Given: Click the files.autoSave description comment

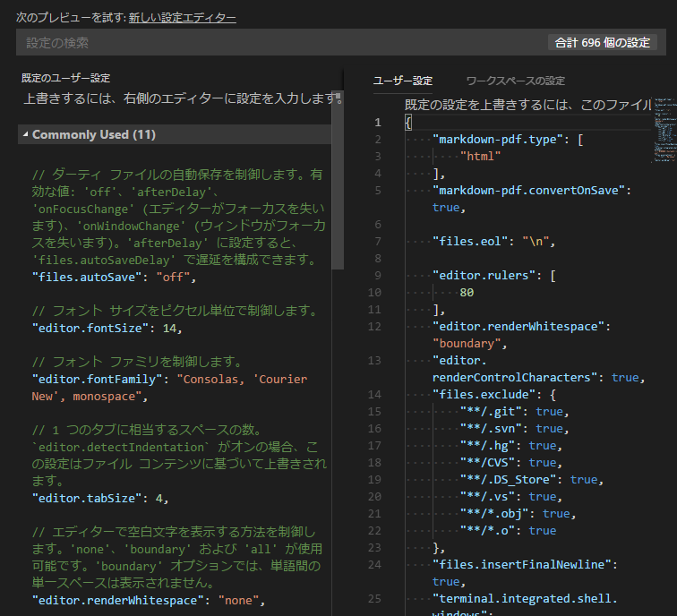Looking at the screenshot, I should click(x=178, y=218).
